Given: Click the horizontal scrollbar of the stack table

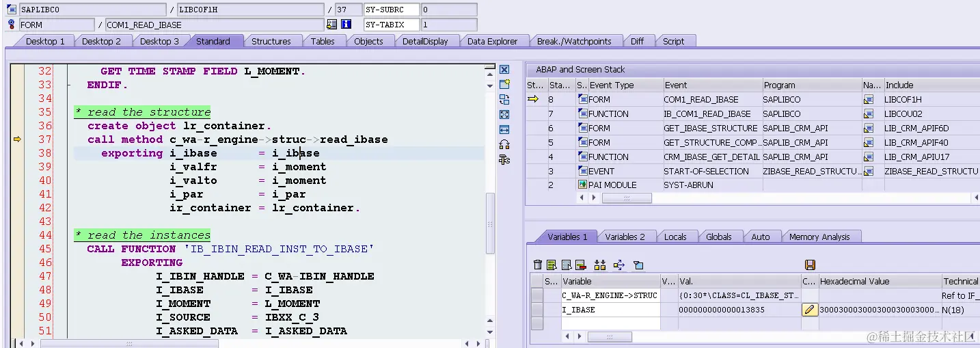Looking at the screenshot, I should [627, 198].
